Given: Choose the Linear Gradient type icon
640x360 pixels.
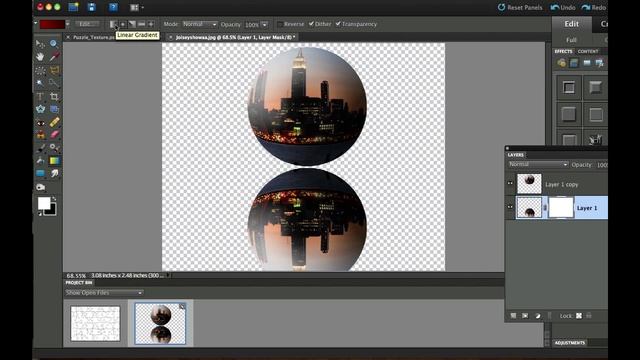Looking at the screenshot, I should 113,24.
